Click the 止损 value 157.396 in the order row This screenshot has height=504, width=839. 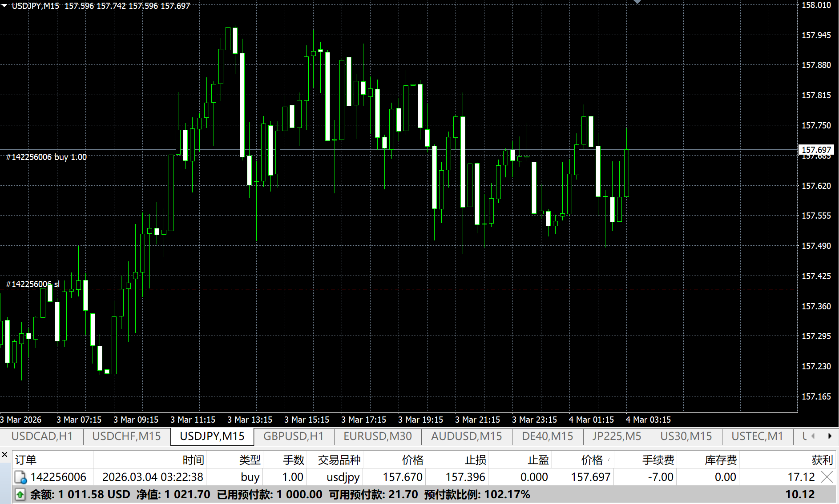click(465, 477)
